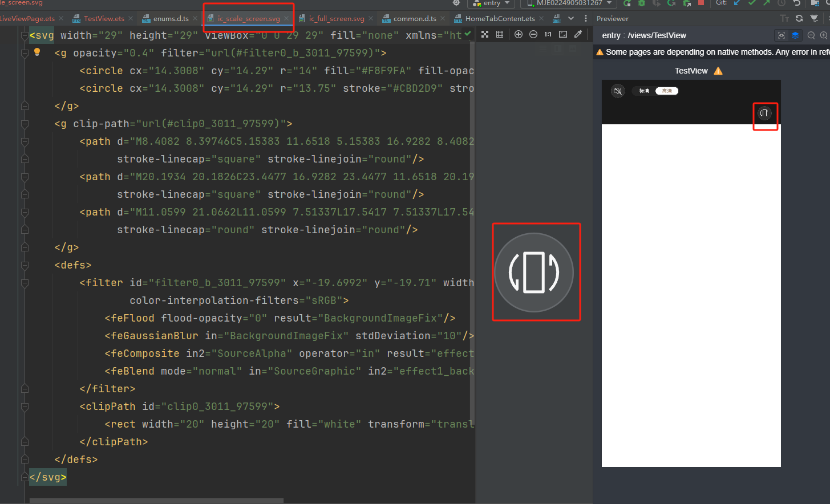Screen dimensions: 830x504
Task: Click the TestView warning triangle icon
Action: (718, 71)
